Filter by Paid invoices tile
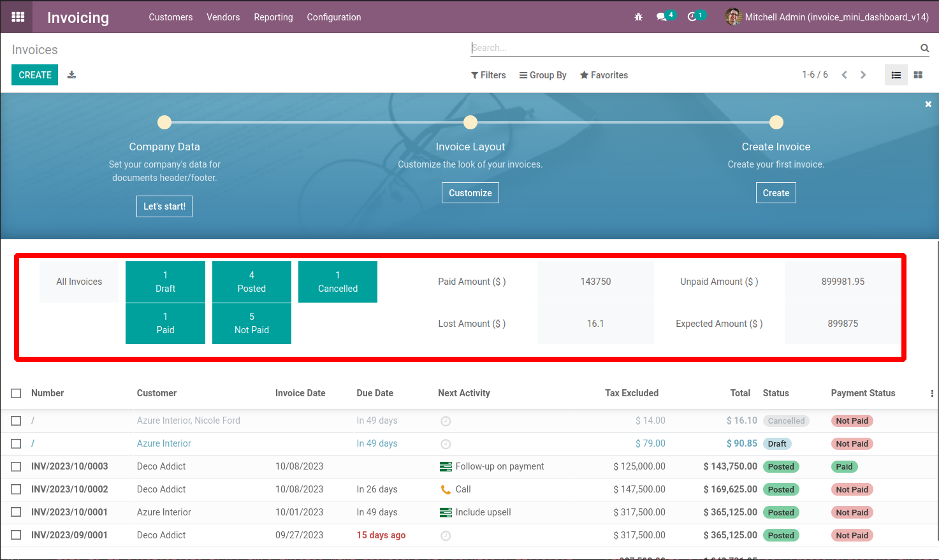The height and width of the screenshot is (560, 939). (165, 324)
